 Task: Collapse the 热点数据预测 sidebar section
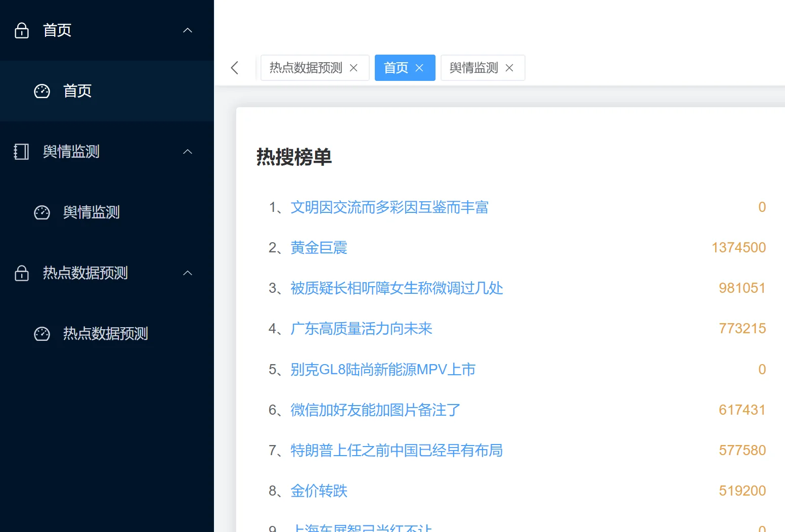click(188, 273)
